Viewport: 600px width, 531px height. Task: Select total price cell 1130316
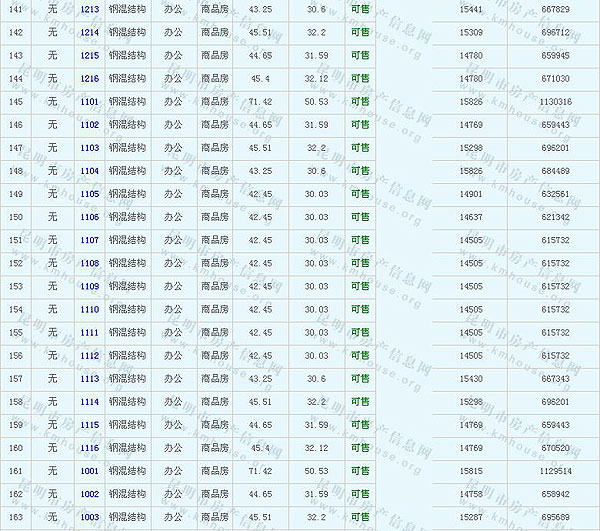pyautogui.click(x=555, y=102)
